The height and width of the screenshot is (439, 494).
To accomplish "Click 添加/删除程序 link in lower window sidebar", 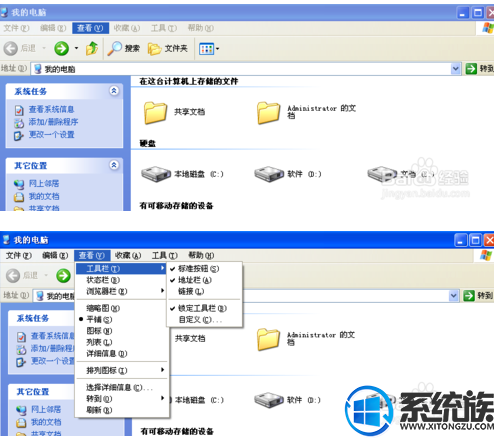I will tap(52, 349).
